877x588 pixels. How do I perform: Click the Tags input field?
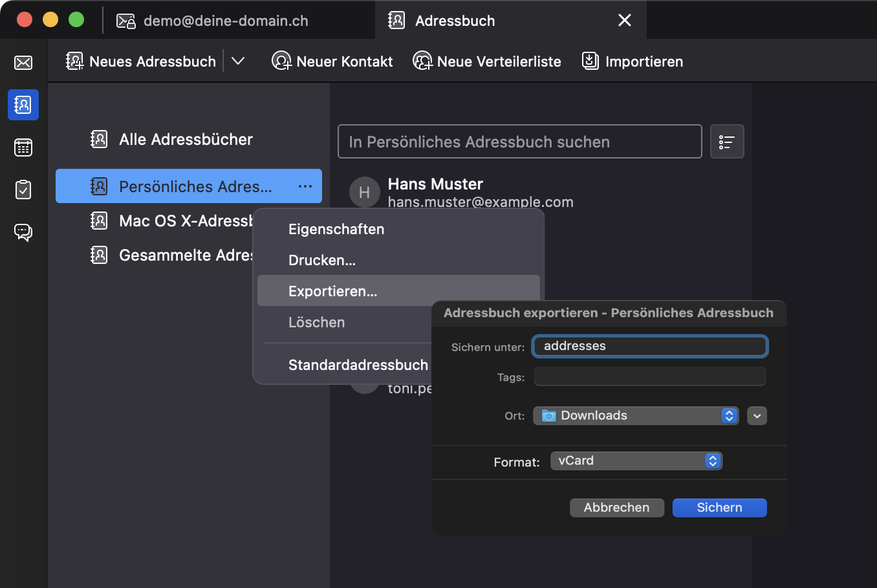650,377
